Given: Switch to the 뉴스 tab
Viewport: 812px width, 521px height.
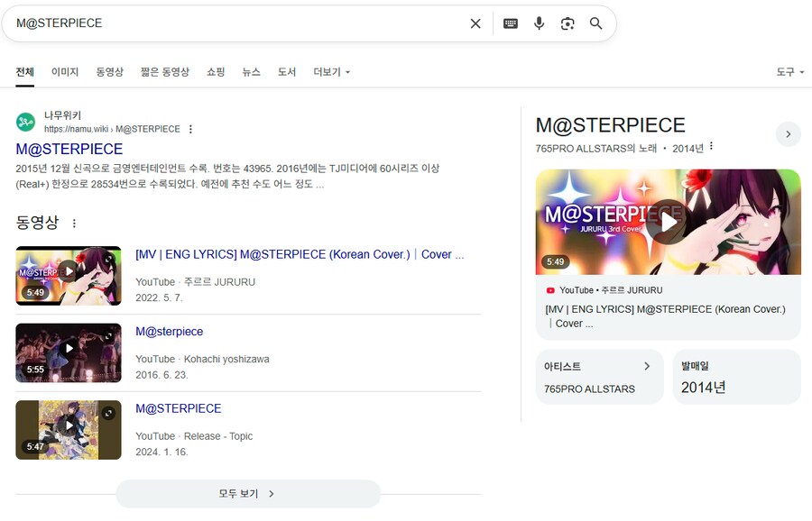Looking at the screenshot, I should pyautogui.click(x=251, y=72).
